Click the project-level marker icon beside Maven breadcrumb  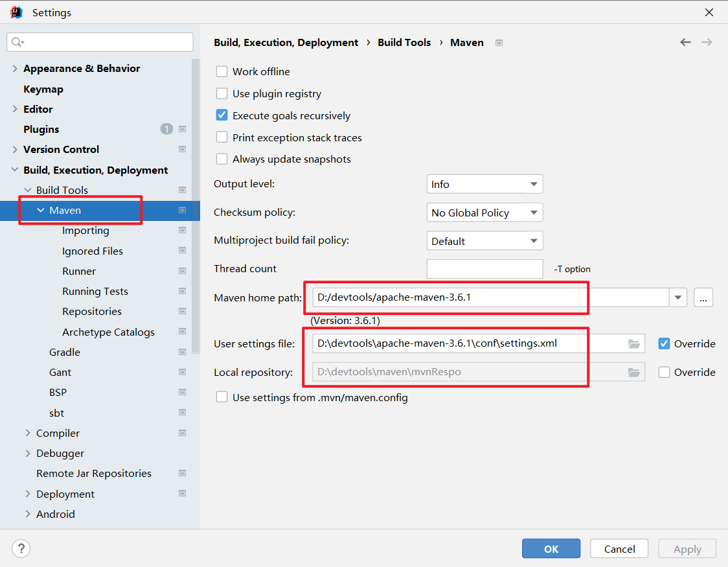pyautogui.click(x=499, y=43)
